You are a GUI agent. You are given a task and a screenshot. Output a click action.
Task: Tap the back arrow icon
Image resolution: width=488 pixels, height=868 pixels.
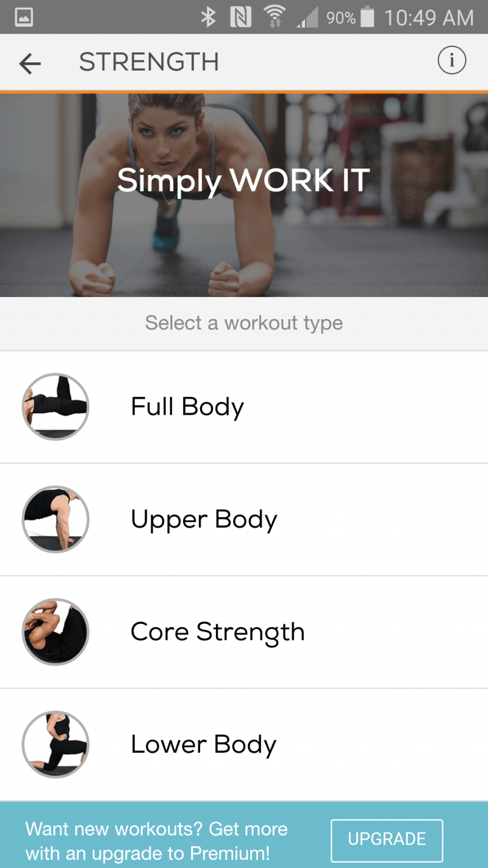click(x=30, y=63)
